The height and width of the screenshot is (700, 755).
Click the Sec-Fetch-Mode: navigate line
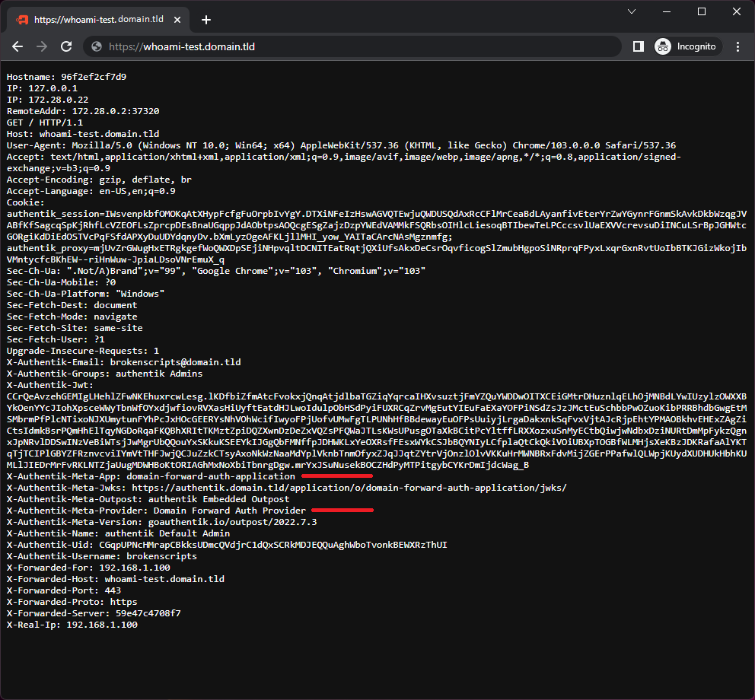72,317
